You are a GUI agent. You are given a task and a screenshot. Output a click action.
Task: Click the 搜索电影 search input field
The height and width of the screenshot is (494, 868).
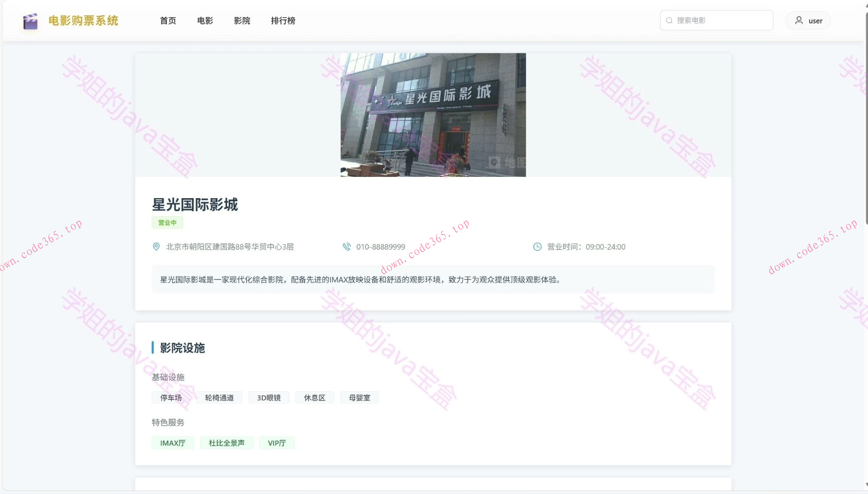pos(717,20)
